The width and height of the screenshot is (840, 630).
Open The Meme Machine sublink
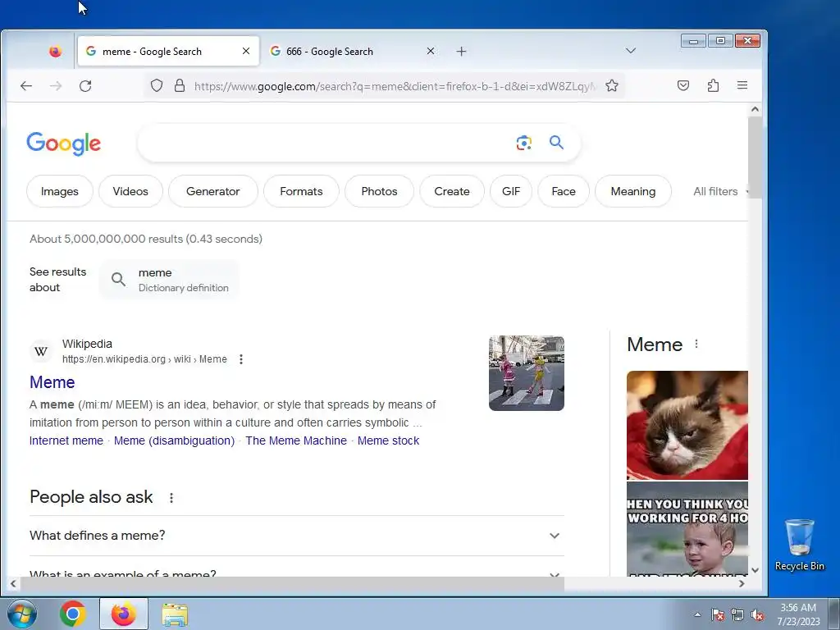(295, 441)
